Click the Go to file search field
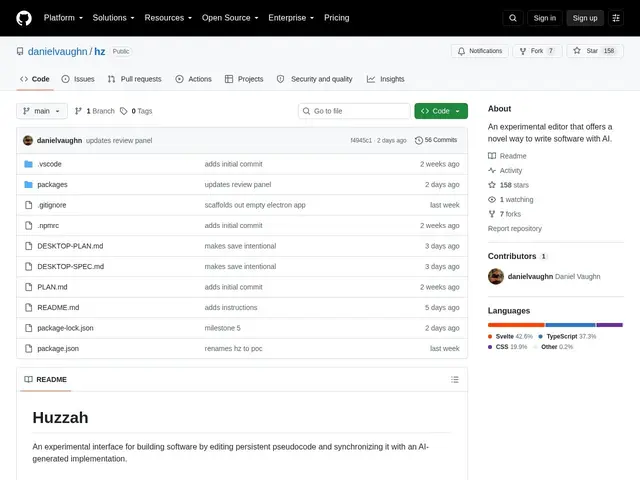The height and width of the screenshot is (480, 640). [354, 111]
